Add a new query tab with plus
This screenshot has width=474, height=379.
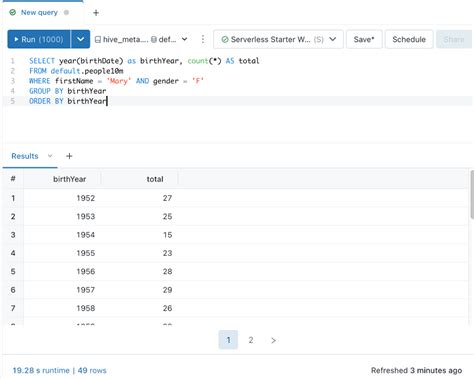click(x=96, y=13)
